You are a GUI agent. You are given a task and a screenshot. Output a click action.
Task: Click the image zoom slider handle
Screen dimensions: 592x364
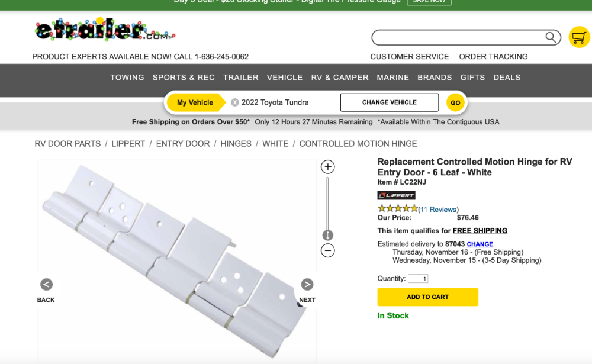coord(328,235)
